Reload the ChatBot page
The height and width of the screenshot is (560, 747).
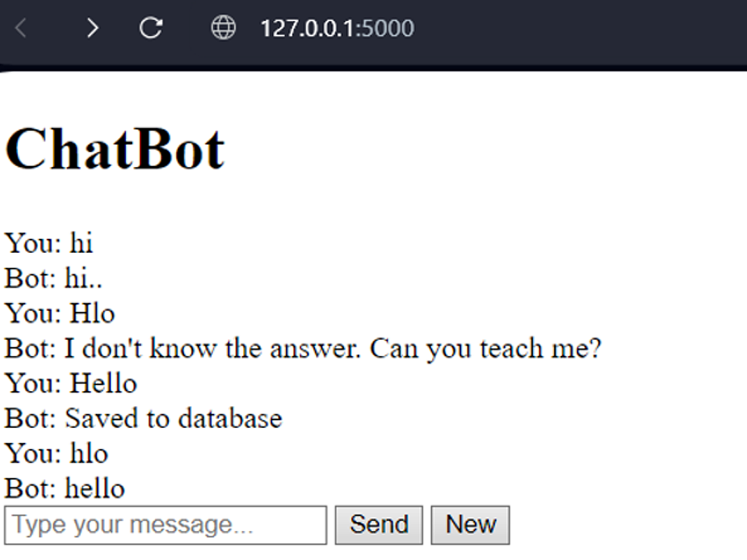150,28
